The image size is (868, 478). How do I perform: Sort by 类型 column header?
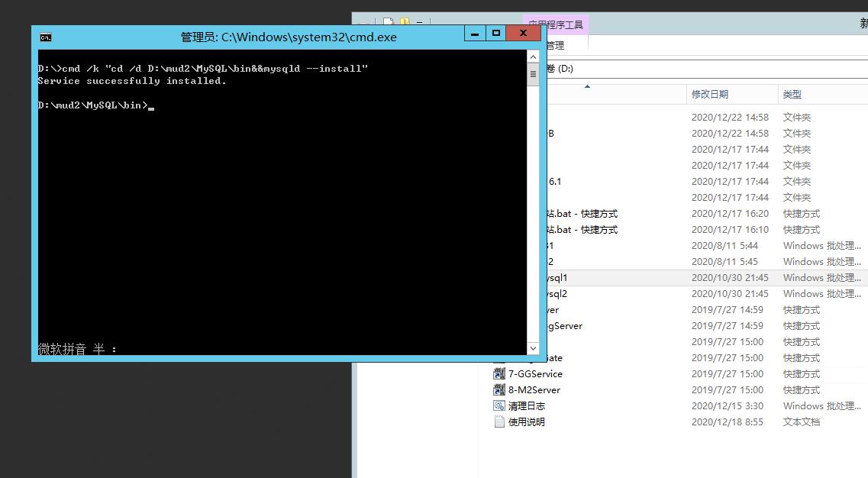(x=792, y=95)
